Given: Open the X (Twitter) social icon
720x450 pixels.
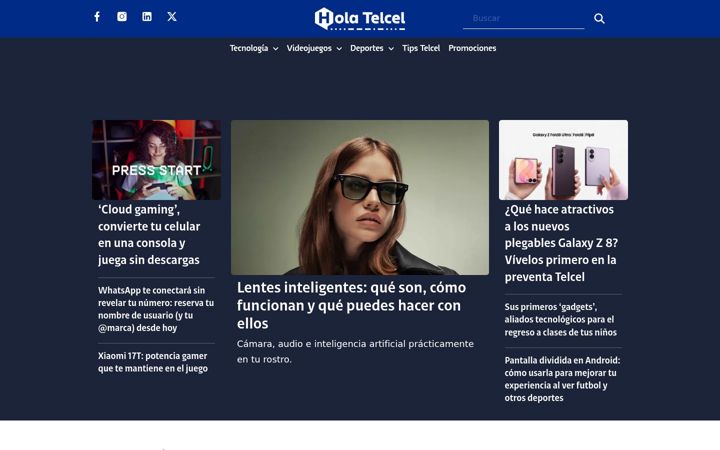Looking at the screenshot, I should click(172, 17).
